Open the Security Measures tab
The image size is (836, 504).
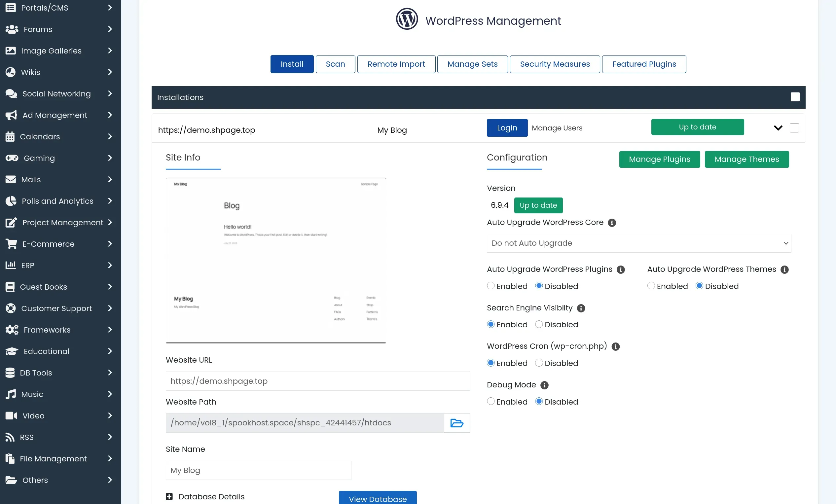coord(555,64)
